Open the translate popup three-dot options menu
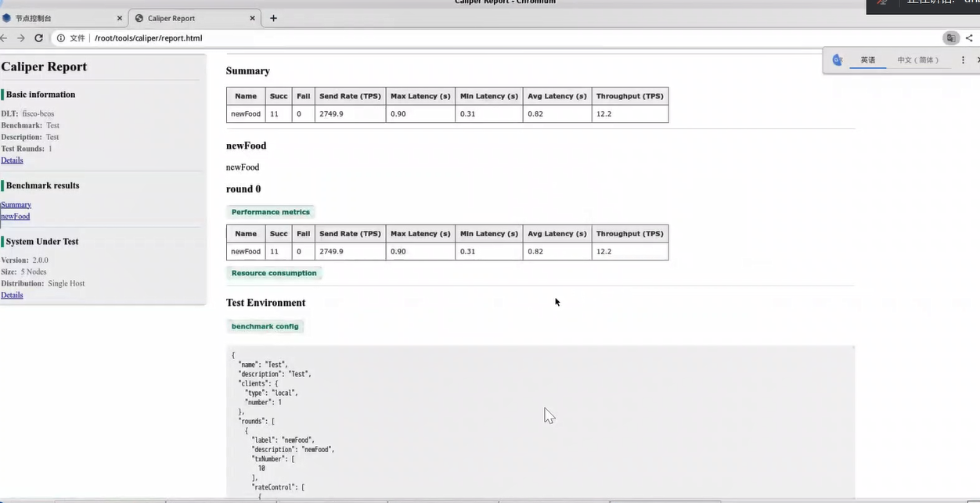Screen dimensions: 980x503 [x=963, y=59]
